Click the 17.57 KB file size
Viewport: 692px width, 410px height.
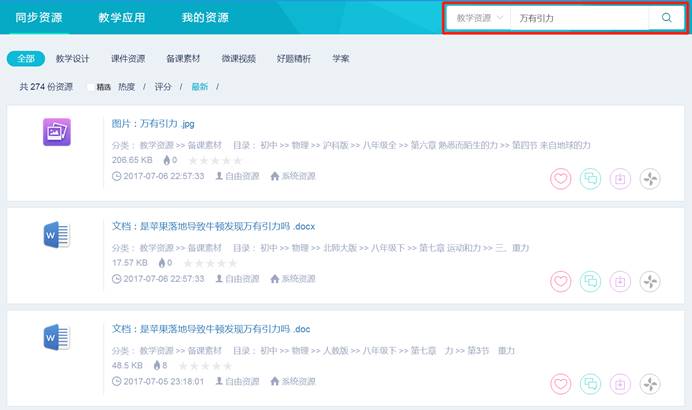130,263
